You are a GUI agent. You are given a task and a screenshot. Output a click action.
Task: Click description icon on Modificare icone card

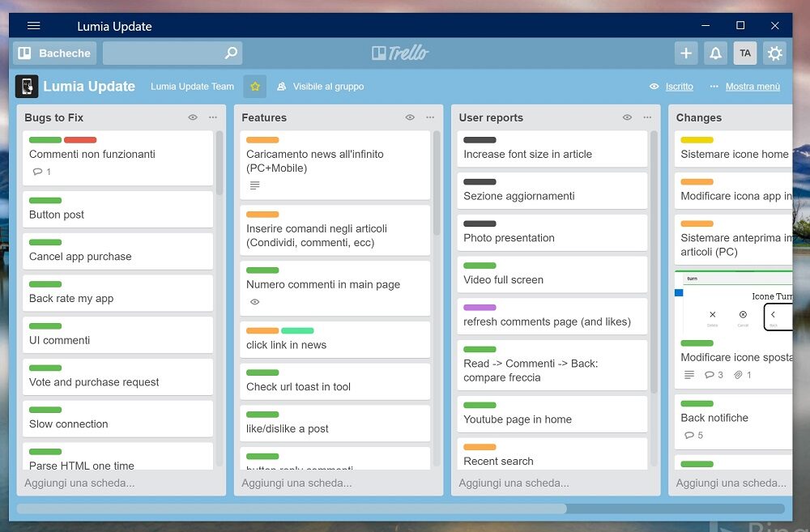click(x=689, y=375)
